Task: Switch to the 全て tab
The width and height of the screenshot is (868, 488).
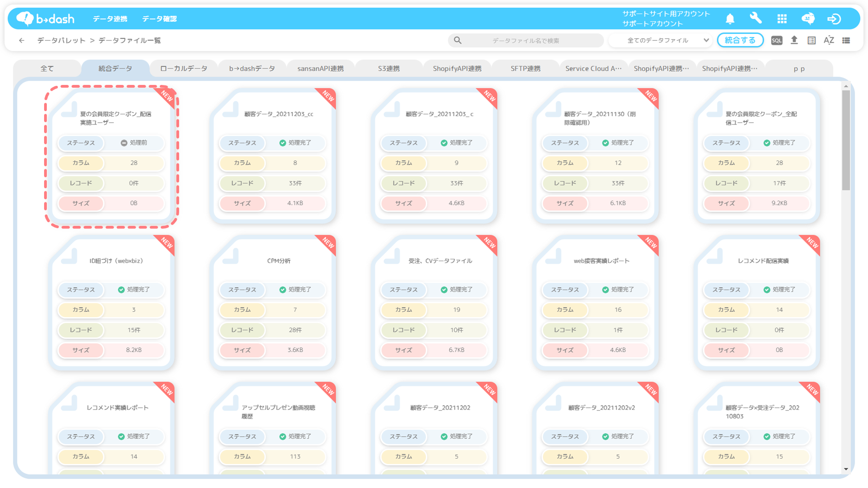Action: (x=47, y=68)
